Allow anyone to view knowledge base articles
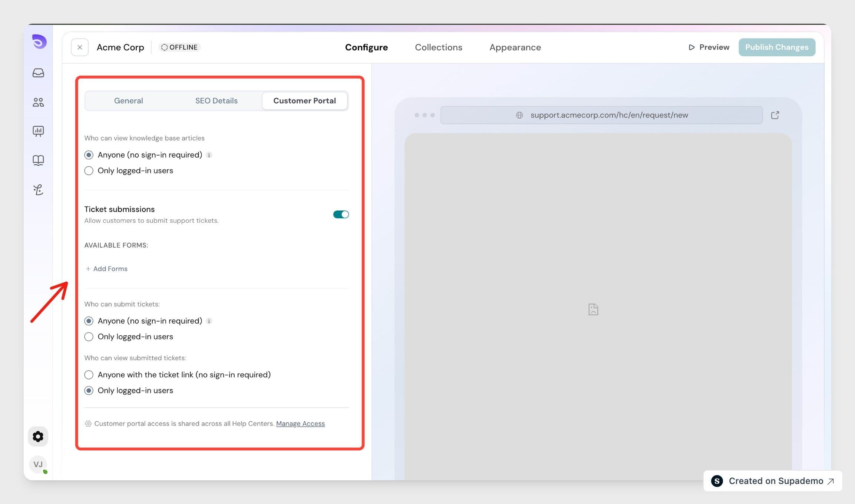The width and height of the screenshot is (855, 504). (89, 155)
